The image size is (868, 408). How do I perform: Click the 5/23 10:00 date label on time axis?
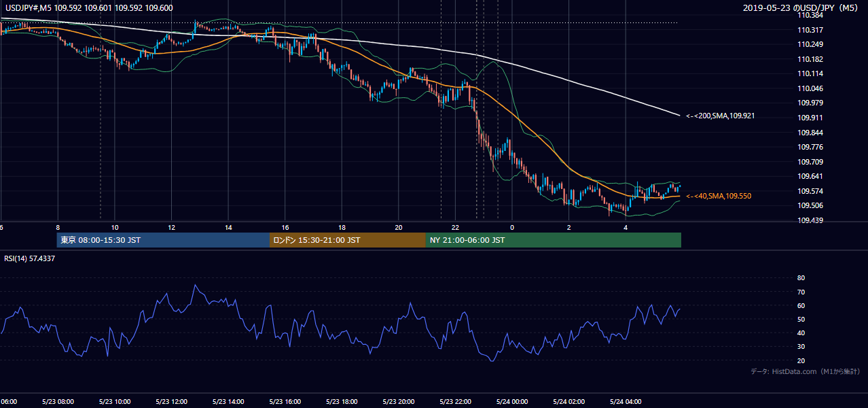(x=114, y=401)
